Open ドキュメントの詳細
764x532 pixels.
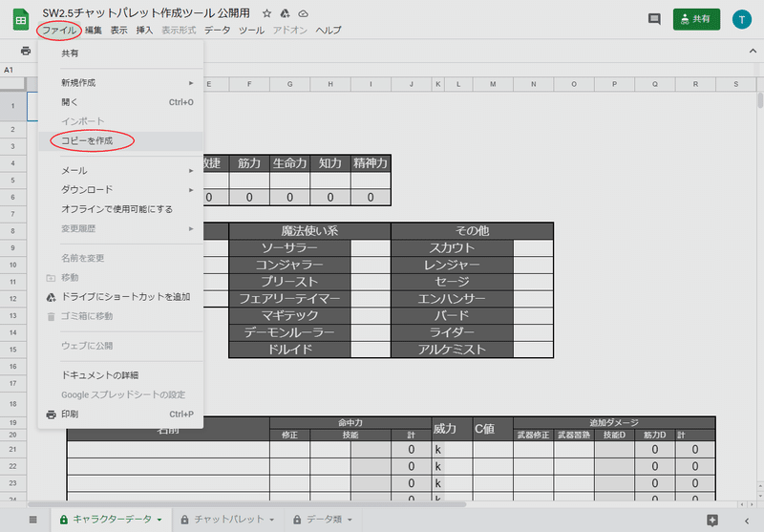[120, 375]
